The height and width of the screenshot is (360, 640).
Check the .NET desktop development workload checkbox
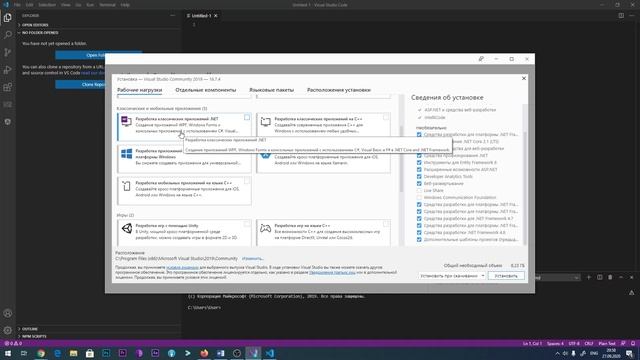pyautogui.click(x=247, y=118)
